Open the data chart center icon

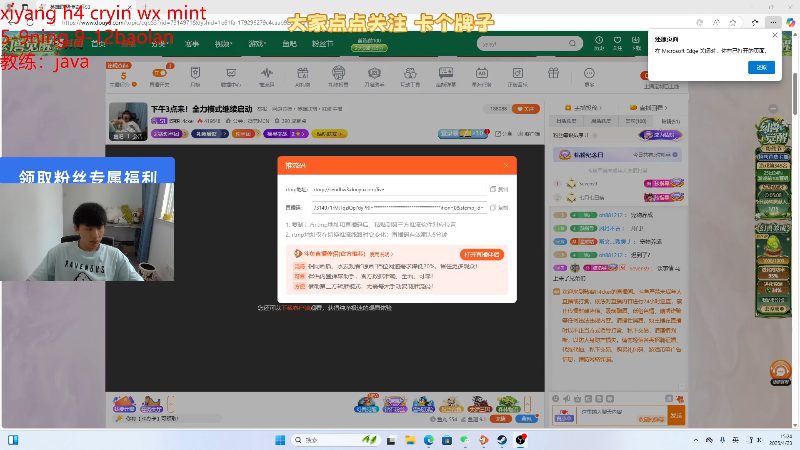231,73
